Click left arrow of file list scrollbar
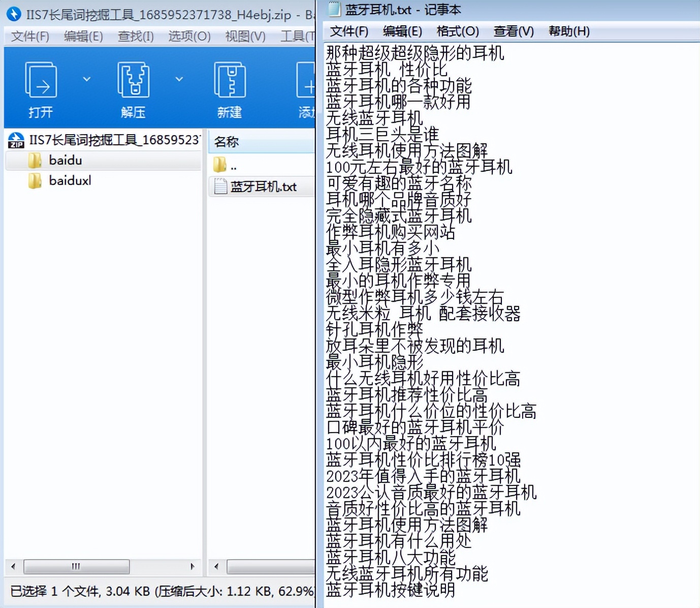The height and width of the screenshot is (608, 700). pos(217,566)
